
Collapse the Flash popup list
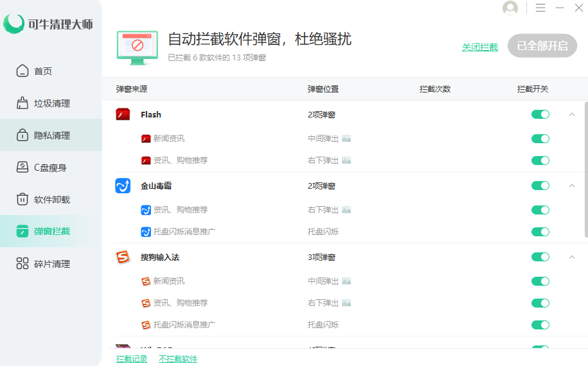point(571,114)
